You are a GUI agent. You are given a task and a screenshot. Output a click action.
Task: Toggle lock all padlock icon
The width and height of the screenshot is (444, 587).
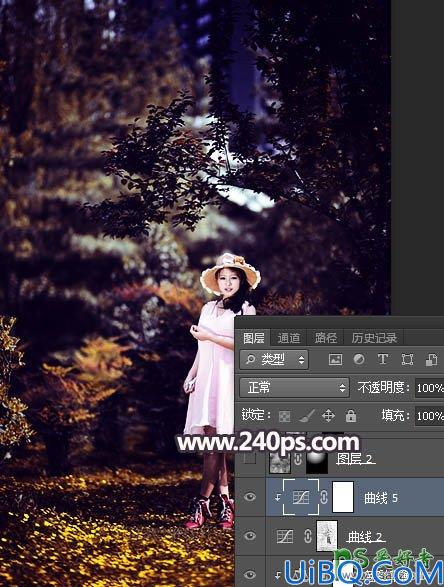point(351,416)
